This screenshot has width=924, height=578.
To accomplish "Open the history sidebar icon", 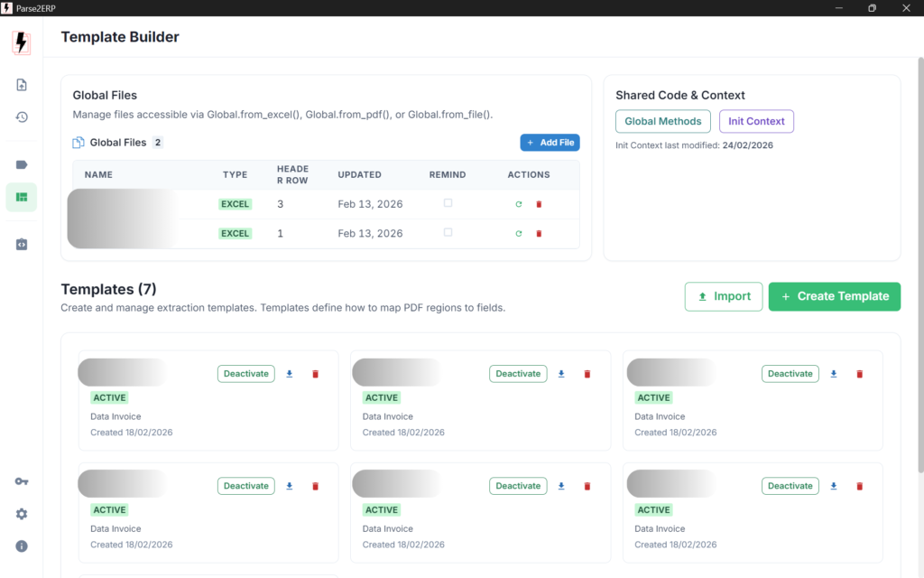I will click(22, 117).
